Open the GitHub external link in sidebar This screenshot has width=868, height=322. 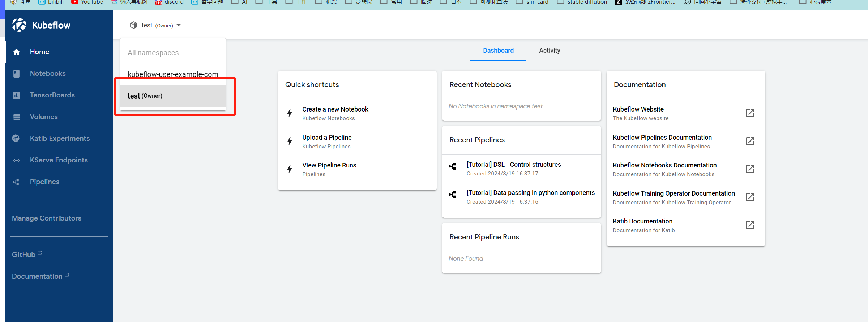point(27,254)
